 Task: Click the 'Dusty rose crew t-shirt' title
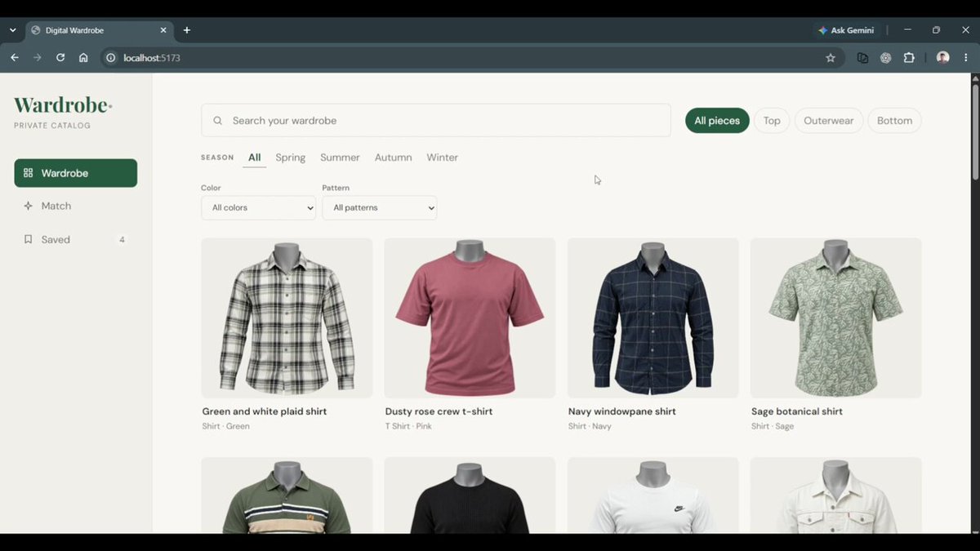[439, 411]
